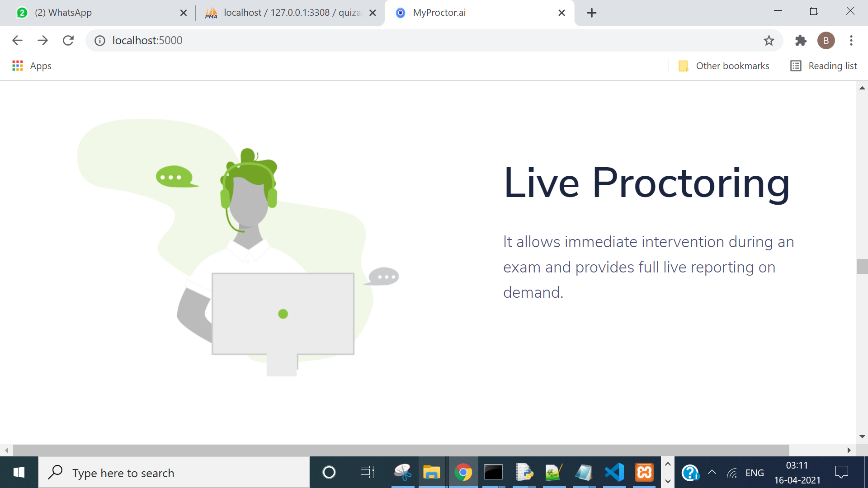Open Other bookmarks folder
The height and width of the screenshot is (488, 868).
724,66
